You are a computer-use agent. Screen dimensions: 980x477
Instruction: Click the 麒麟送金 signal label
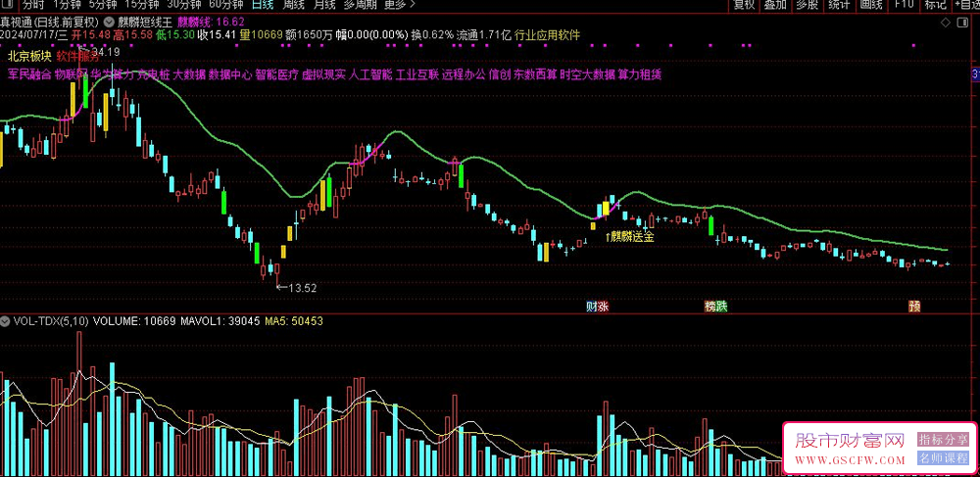click(x=629, y=236)
